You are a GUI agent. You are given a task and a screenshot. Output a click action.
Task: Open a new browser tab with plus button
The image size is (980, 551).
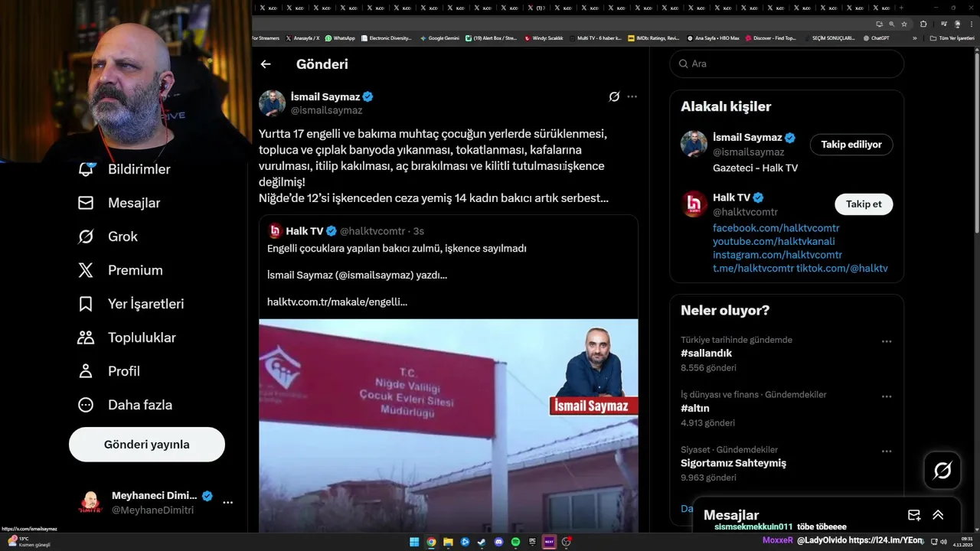point(902,8)
